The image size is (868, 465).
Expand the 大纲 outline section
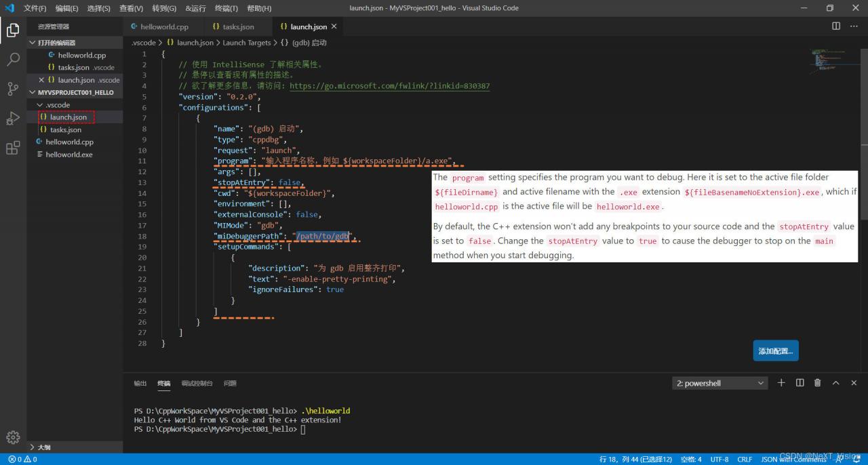(75, 447)
